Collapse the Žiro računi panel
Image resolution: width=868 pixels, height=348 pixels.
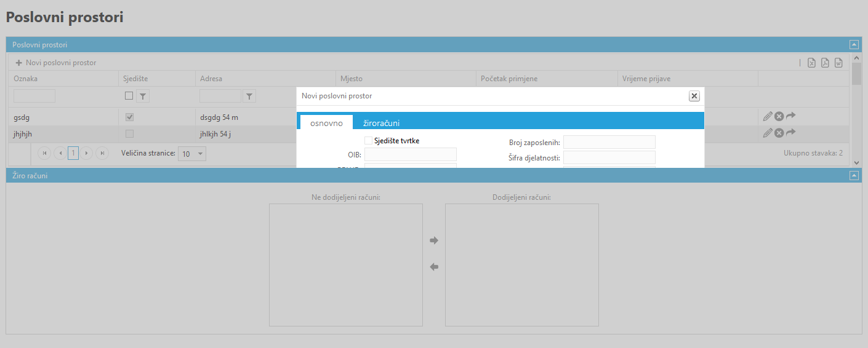point(854,175)
